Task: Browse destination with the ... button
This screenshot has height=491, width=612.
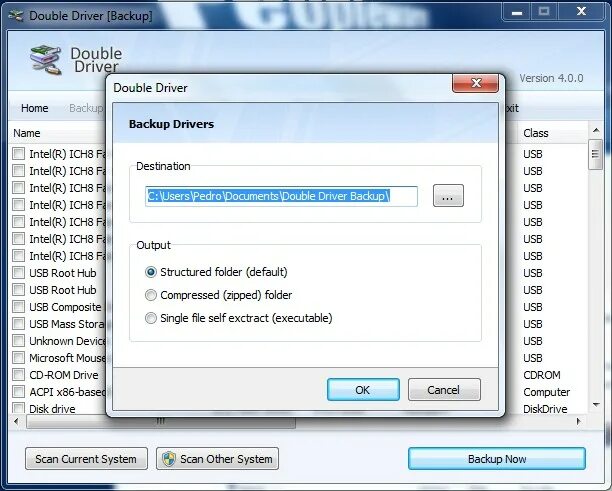Action: point(448,196)
